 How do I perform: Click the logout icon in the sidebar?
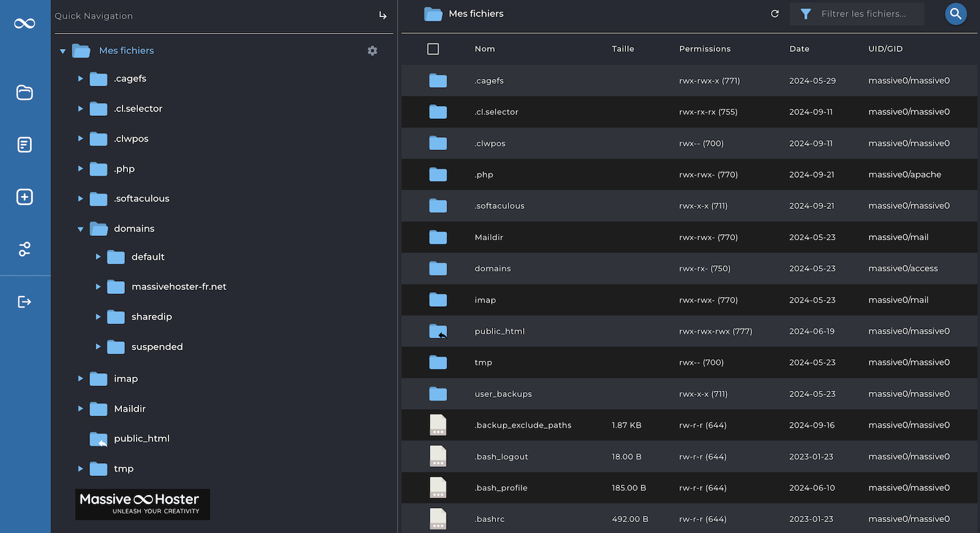[x=24, y=301]
